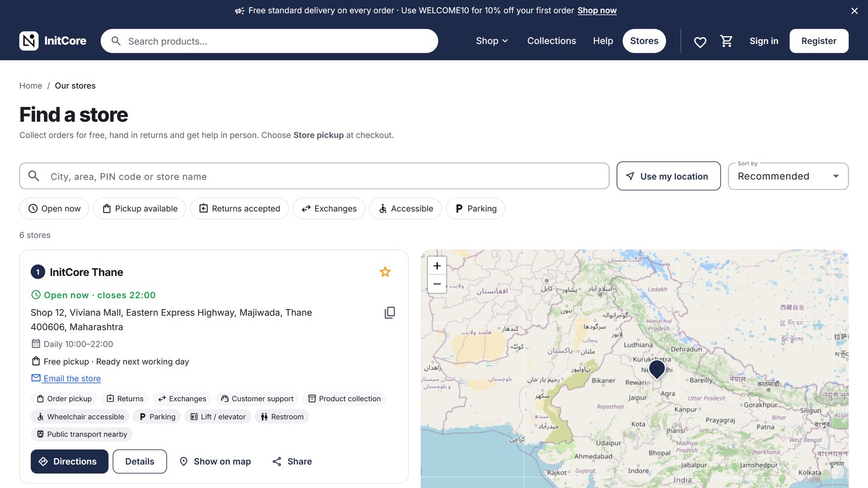The image size is (868, 488).
Task: Click the Product collection tag
Action: [344, 399]
